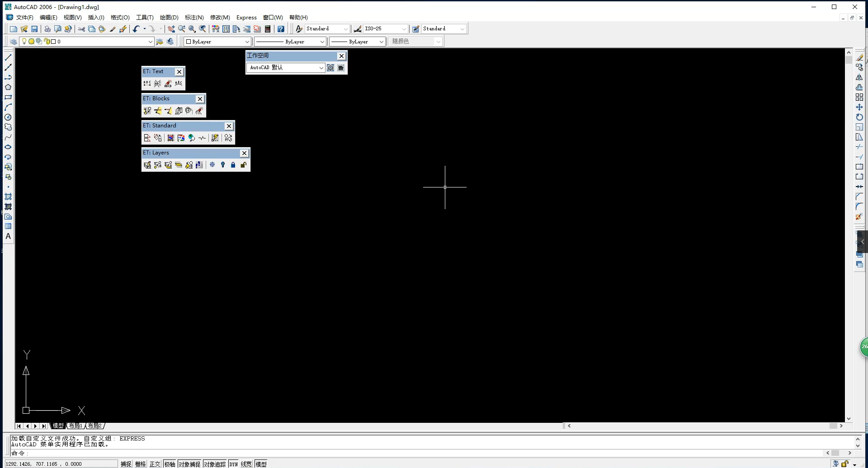This screenshot has width=868, height=468.
Task: Open the AutoCAD 默认 workspace dropdown
Action: (x=286, y=68)
